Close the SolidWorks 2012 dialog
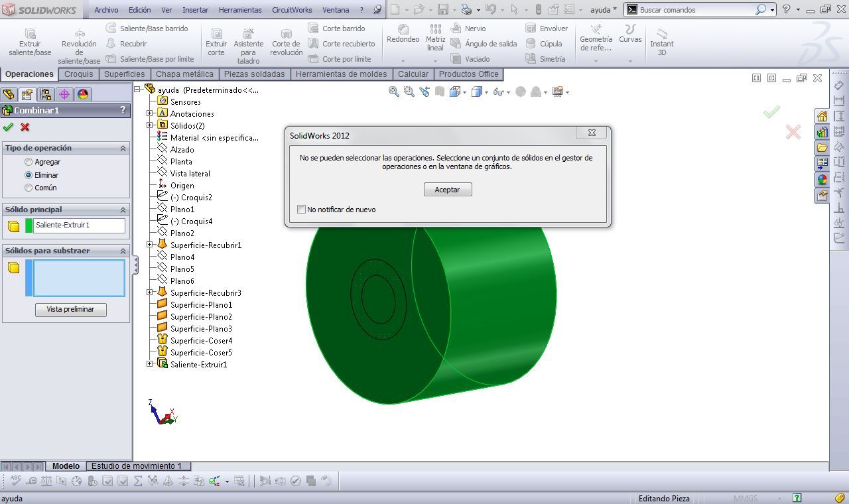This screenshot has height=504, width=849. coord(592,133)
